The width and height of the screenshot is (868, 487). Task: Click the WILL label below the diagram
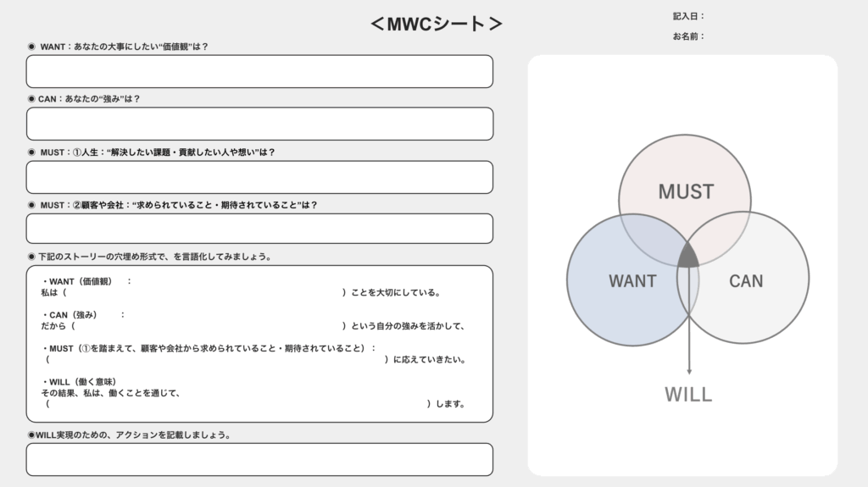(688, 395)
